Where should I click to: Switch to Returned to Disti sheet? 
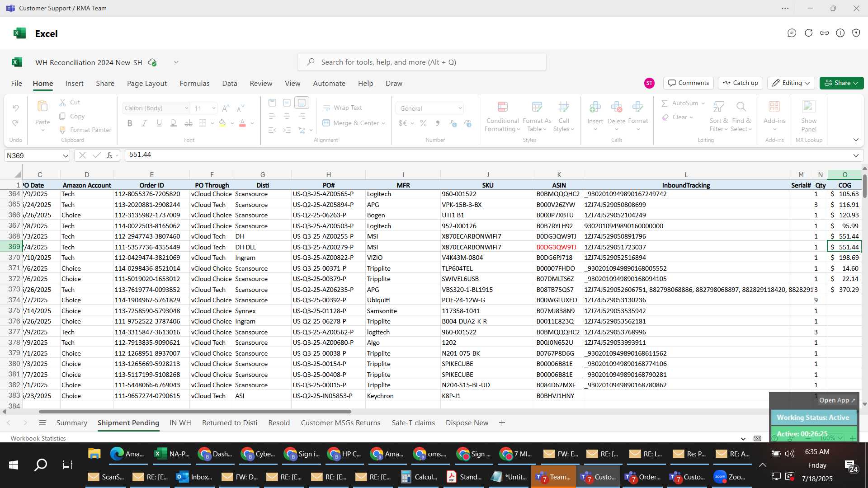tap(230, 422)
